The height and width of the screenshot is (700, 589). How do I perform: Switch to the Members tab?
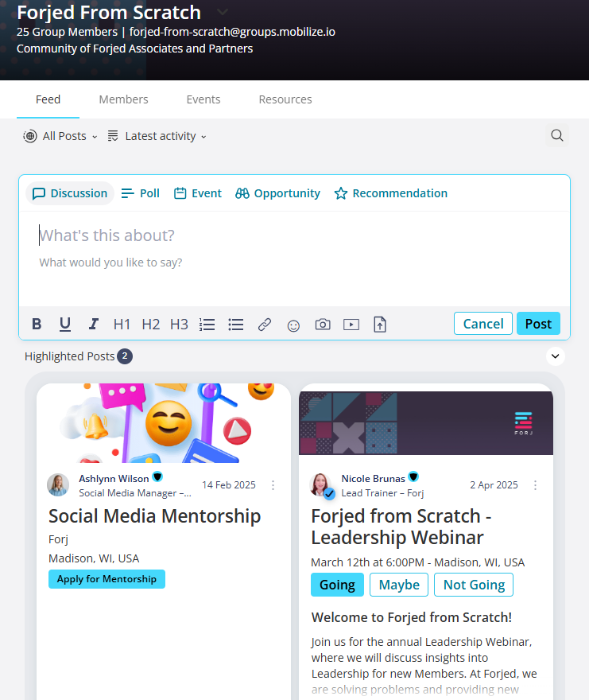tap(123, 99)
